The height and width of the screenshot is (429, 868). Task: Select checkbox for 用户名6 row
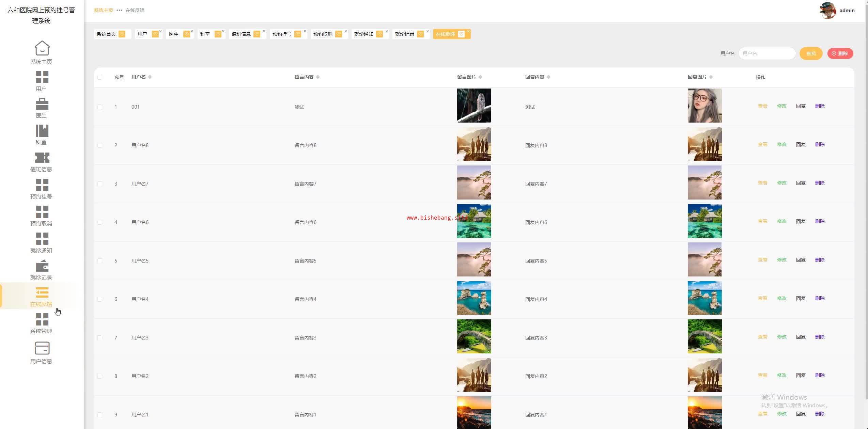point(100,222)
